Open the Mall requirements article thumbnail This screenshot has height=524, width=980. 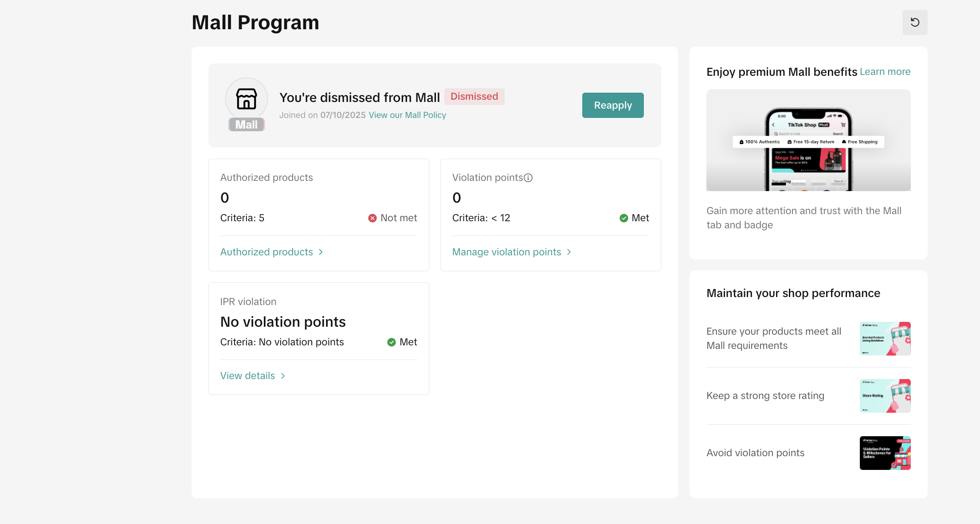[885, 339]
